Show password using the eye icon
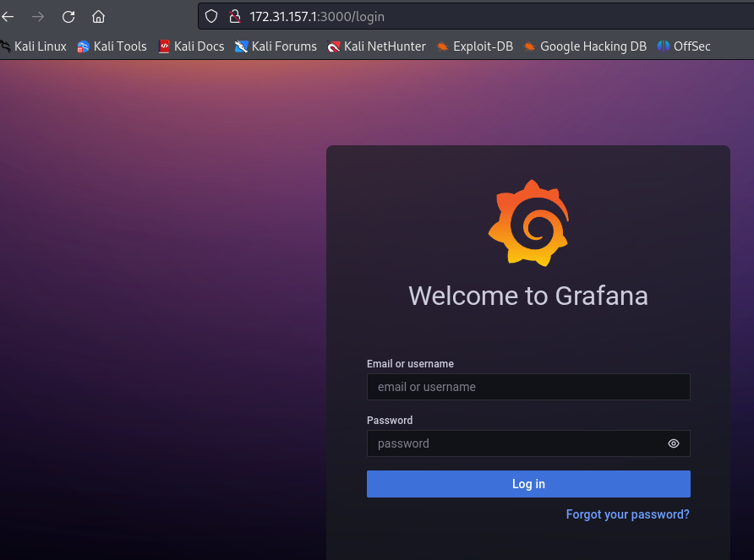Viewport: 754px width, 560px height. (674, 443)
